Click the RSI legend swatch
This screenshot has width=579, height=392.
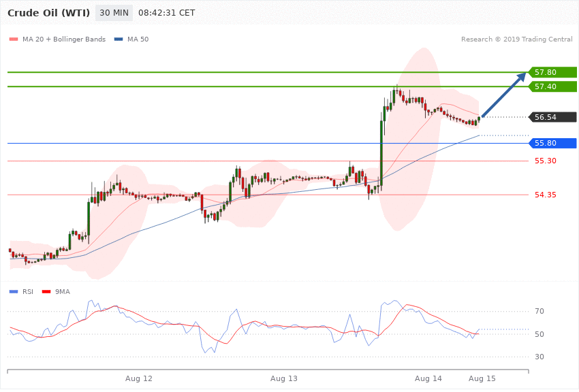click(14, 292)
